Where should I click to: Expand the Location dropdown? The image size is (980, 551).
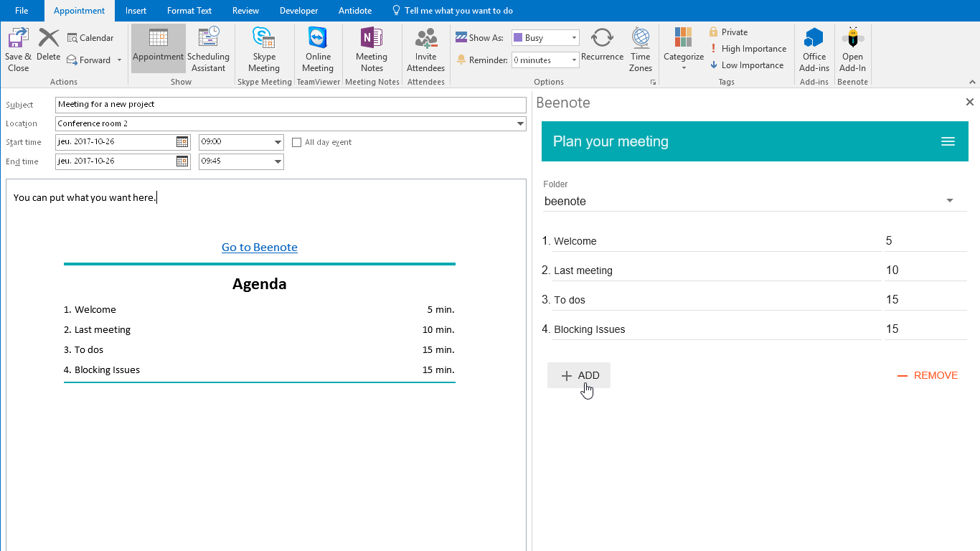tap(520, 124)
